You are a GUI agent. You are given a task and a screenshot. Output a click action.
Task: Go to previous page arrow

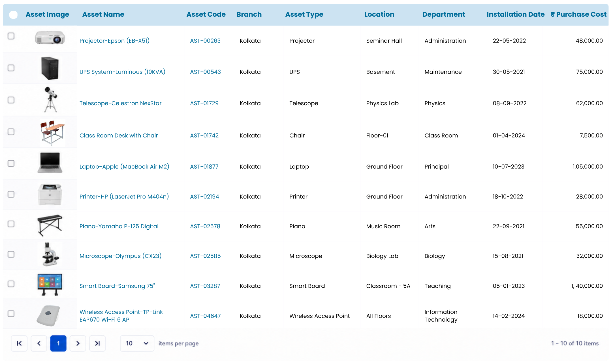pos(39,343)
